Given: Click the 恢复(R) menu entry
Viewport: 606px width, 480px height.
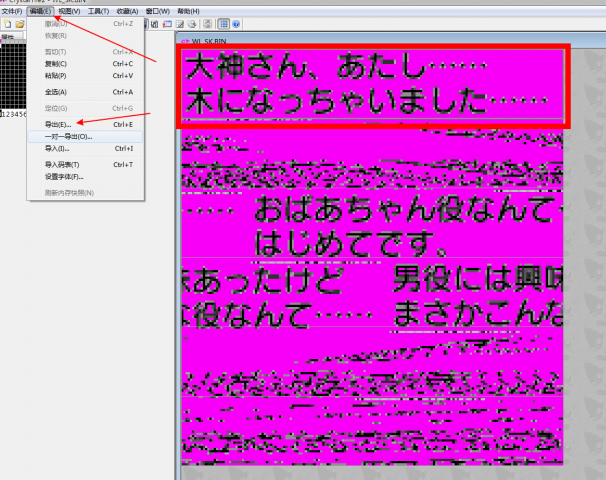Looking at the screenshot, I should click(x=85, y=36).
